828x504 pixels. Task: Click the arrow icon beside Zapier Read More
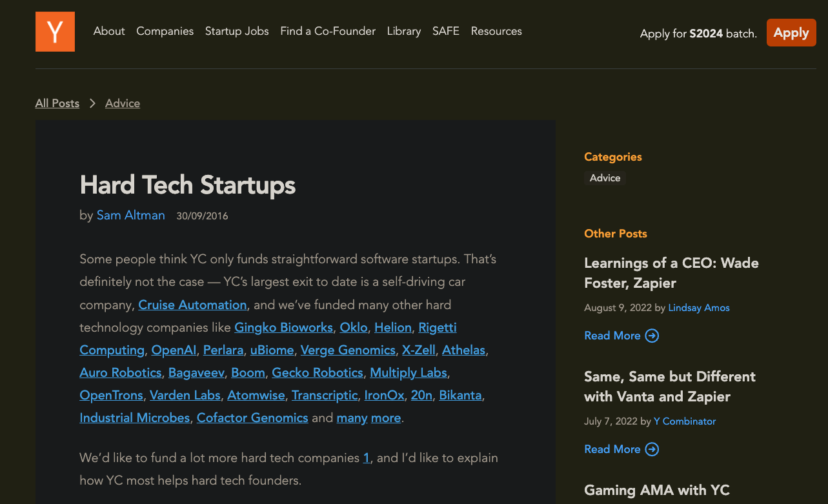[652, 336]
